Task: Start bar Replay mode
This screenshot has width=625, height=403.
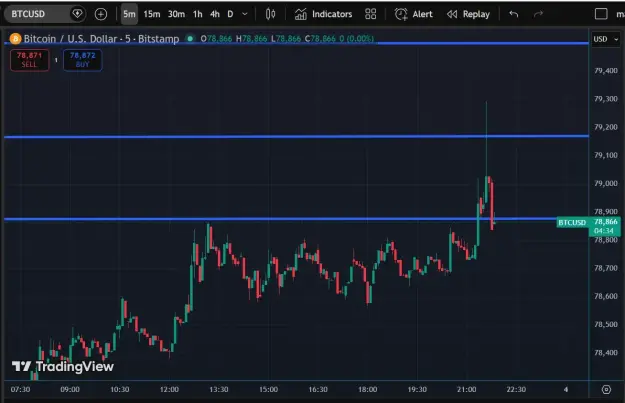Action: coord(468,14)
